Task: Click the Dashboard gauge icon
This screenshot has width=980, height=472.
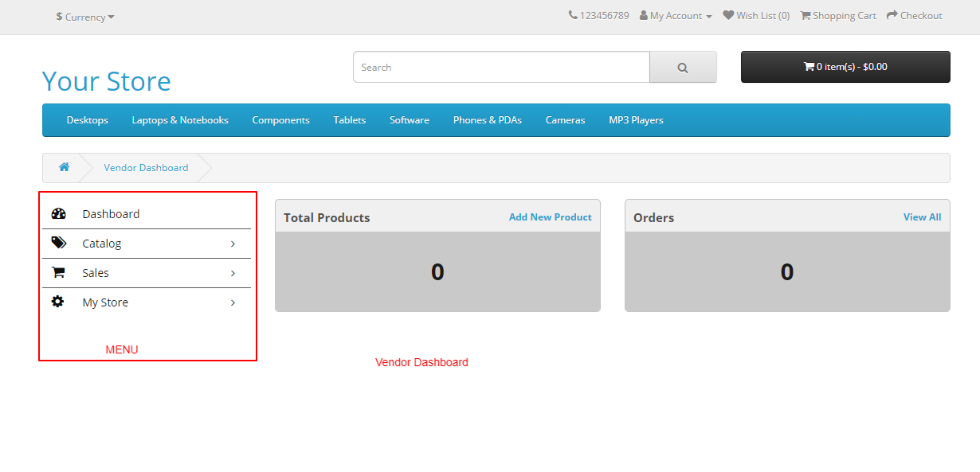Action: point(59,213)
